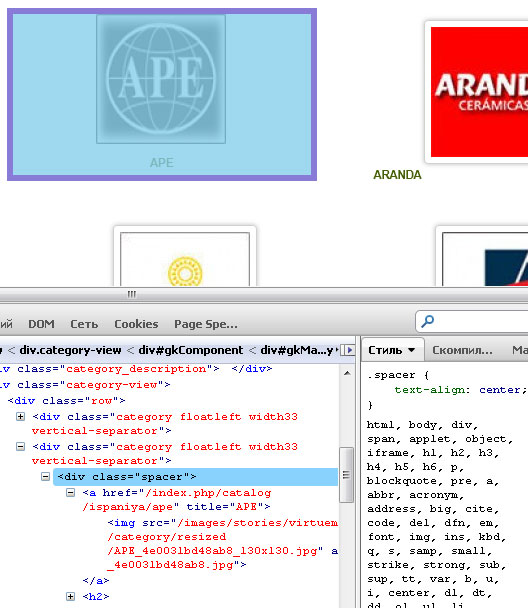Expand first category floatleft width33 div
Screen dimensions: 528x608
(21, 416)
